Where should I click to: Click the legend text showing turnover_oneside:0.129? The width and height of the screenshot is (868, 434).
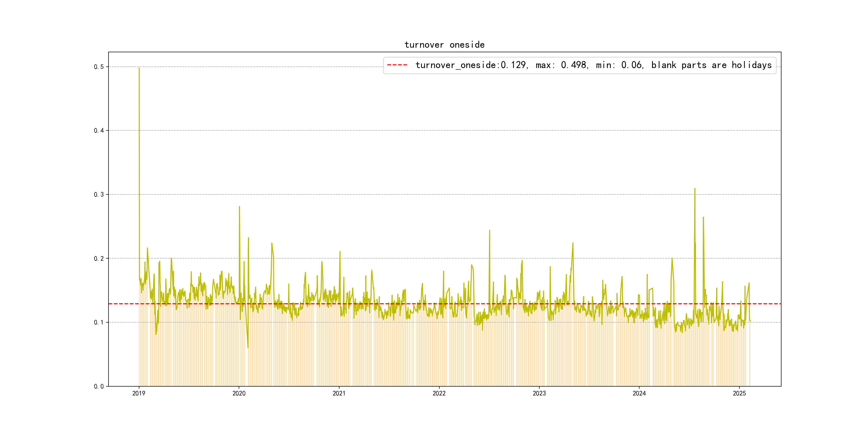coord(470,65)
